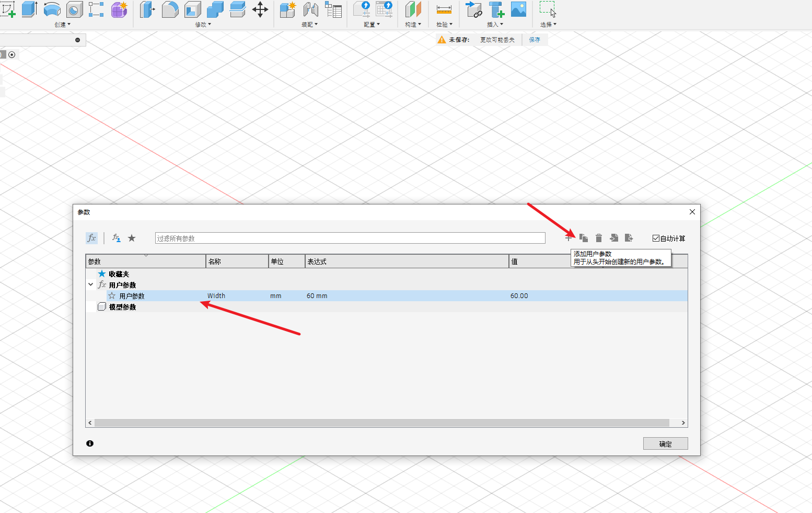The height and width of the screenshot is (513, 812).
Task: Click the Measure ruler icon
Action: pos(444,9)
